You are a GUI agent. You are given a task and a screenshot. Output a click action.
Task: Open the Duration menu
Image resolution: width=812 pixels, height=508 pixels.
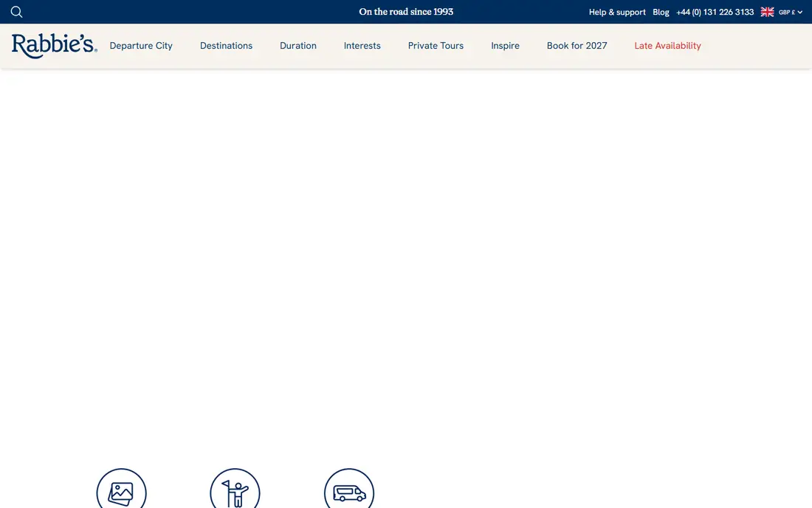pos(297,46)
